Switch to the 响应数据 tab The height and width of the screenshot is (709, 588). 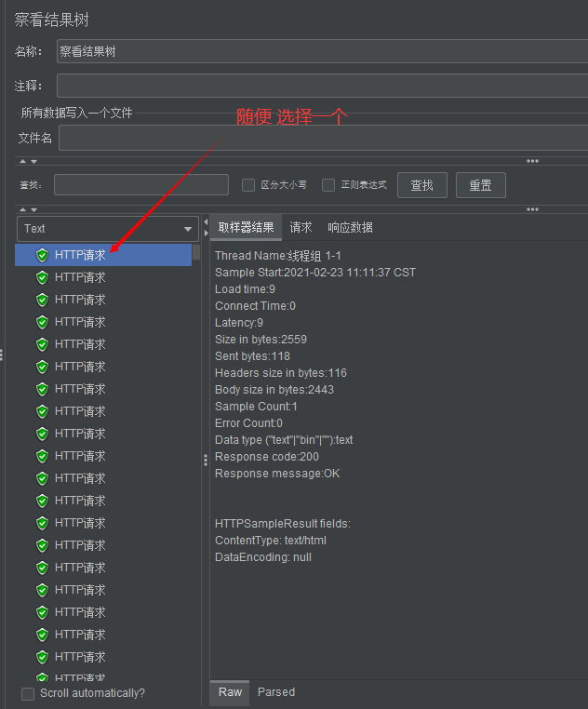tap(350, 228)
